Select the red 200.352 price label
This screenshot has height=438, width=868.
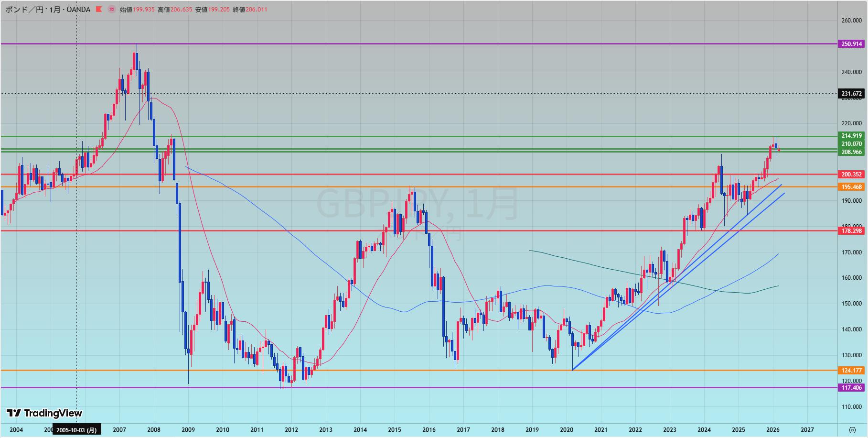click(851, 175)
